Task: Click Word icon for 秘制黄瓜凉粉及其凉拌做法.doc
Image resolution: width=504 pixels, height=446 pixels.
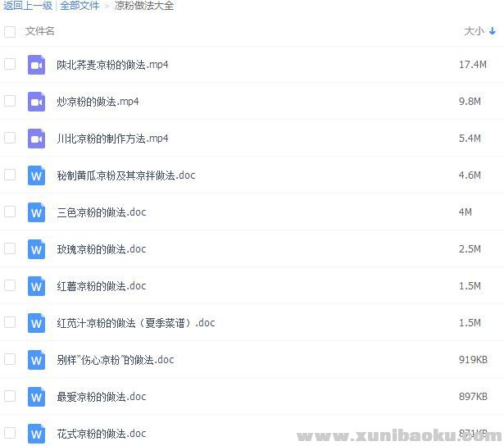Action: [x=36, y=175]
